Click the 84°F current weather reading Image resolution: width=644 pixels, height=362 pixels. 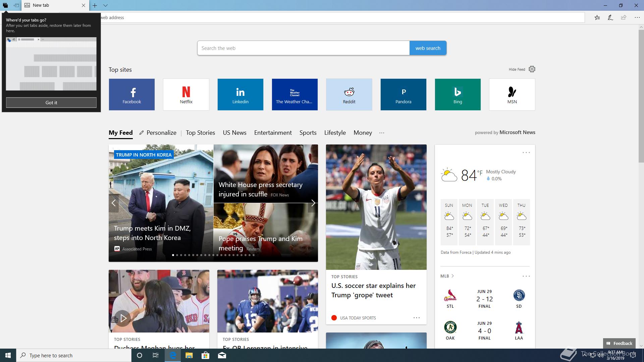tap(472, 175)
